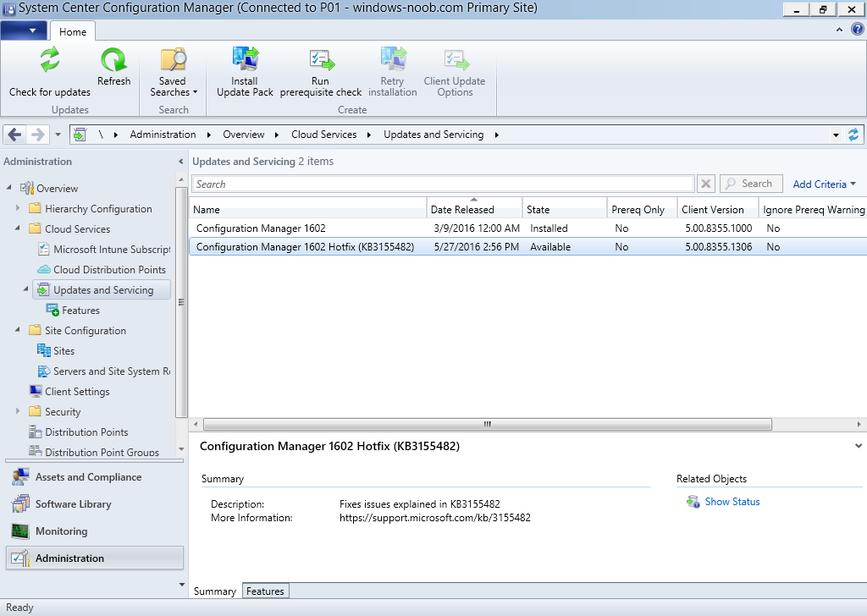The image size is (867, 616).
Task: Open Software Library workspace
Action: pos(94,504)
